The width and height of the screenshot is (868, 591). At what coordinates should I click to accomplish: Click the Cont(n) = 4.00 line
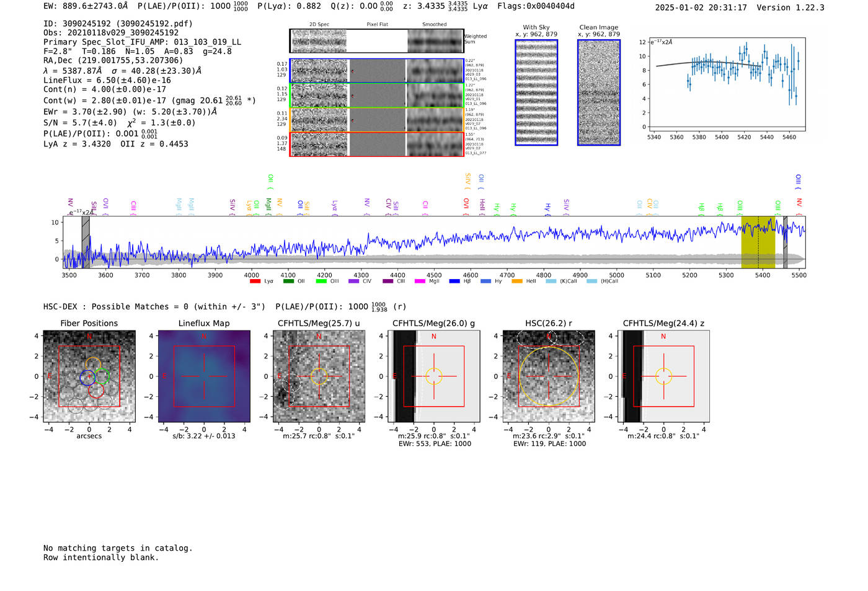pos(105,89)
